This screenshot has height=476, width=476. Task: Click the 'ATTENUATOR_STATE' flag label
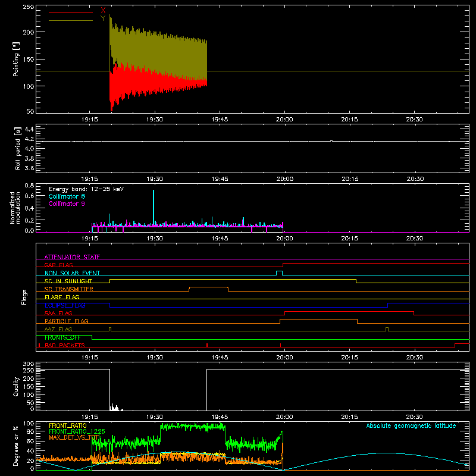[72, 257]
